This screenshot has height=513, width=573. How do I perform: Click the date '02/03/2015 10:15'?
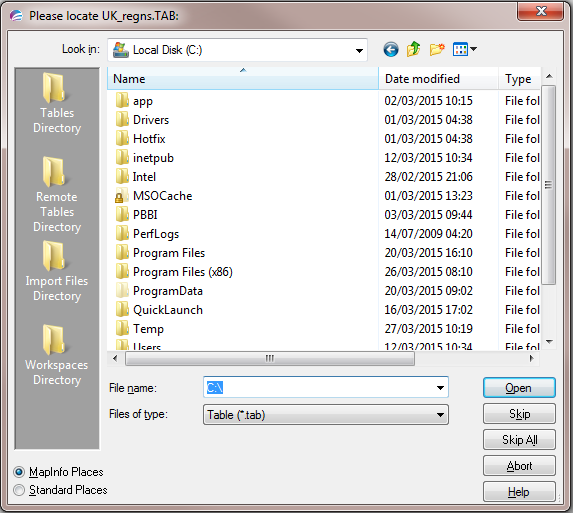(428, 101)
